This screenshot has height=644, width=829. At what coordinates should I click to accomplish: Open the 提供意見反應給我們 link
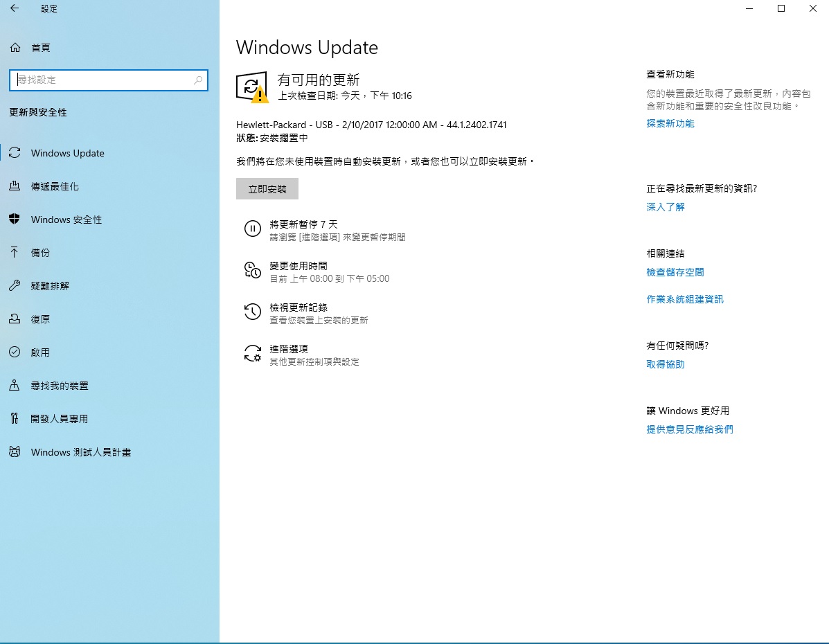click(689, 429)
